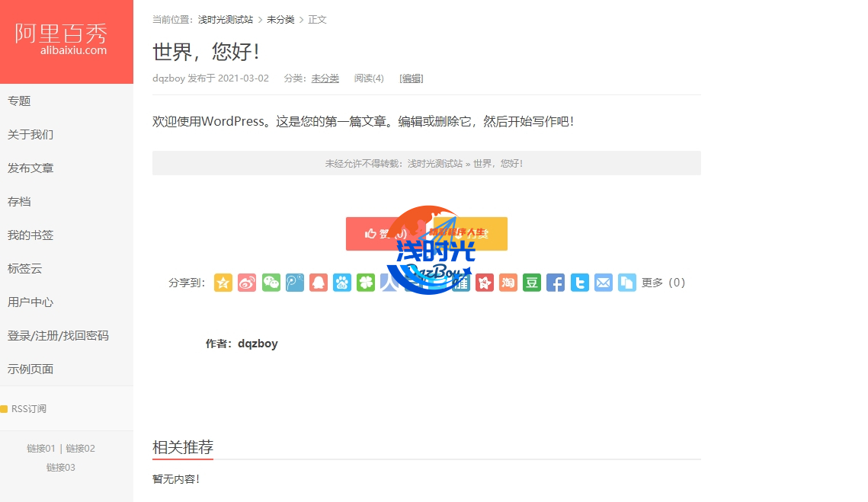This screenshot has height=502, width=868.
Task: Click the WeChat share icon
Action: pos(271,283)
